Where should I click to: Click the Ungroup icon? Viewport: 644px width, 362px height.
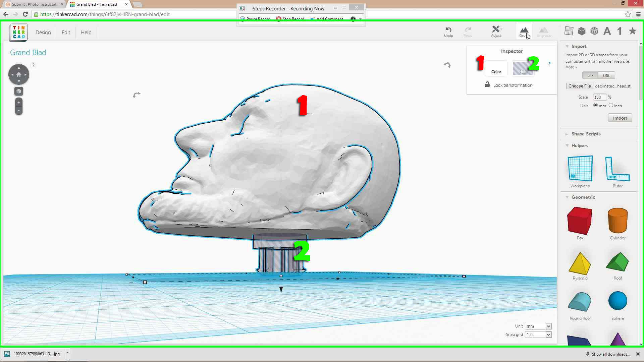pos(544,32)
